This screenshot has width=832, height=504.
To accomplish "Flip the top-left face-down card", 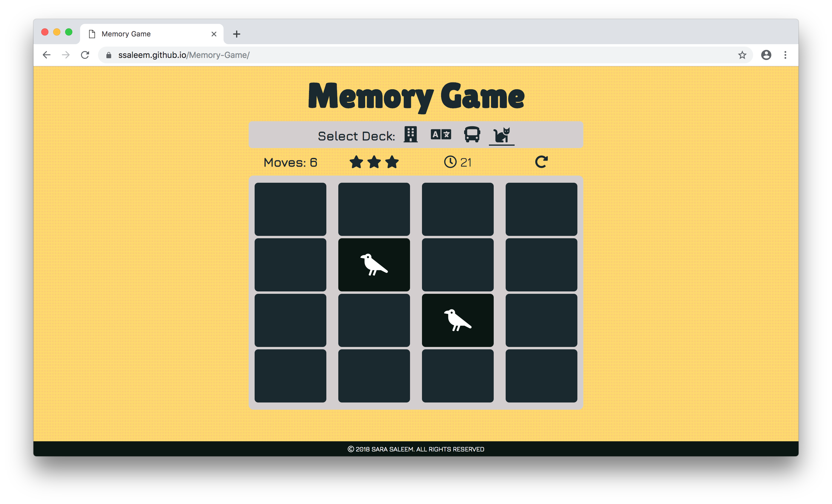I will [290, 209].
